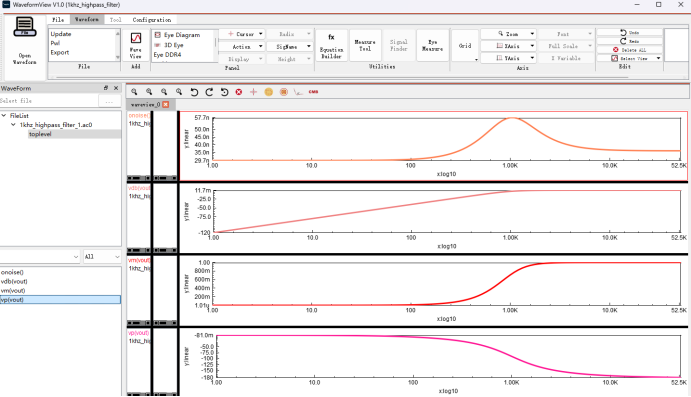The image size is (691, 397).
Task: Close the waveview_0 tab
Action: click(x=166, y=104)
